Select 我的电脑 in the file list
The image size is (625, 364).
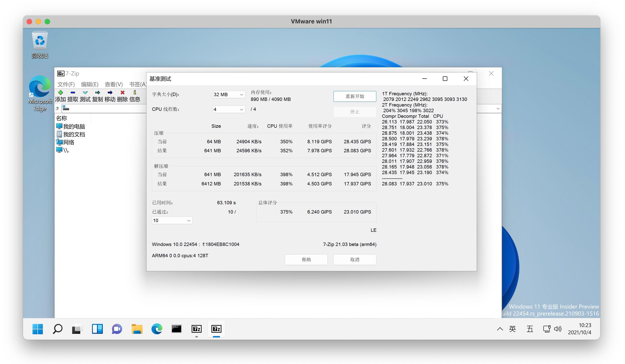(x=74, y=127)
